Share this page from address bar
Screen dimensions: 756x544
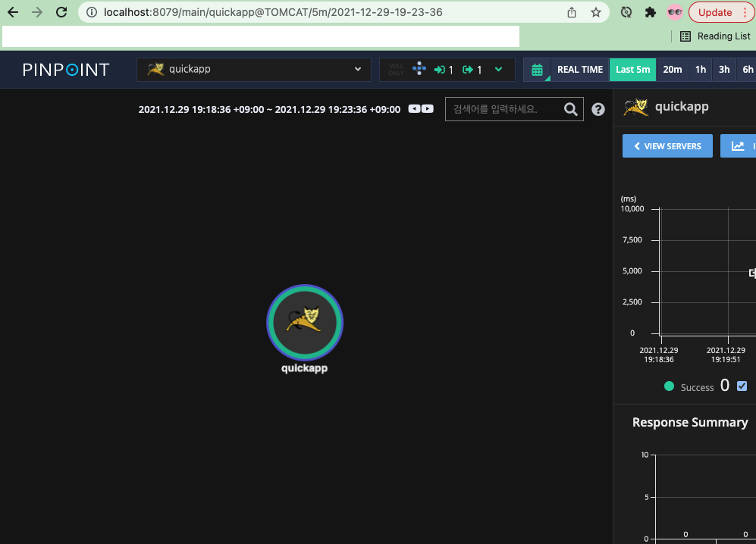point(571,13)
